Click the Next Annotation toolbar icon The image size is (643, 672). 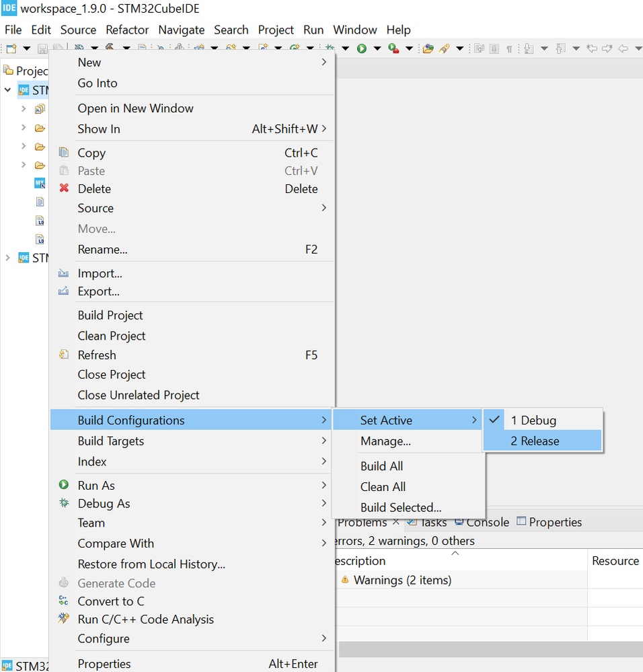point(529,48)
